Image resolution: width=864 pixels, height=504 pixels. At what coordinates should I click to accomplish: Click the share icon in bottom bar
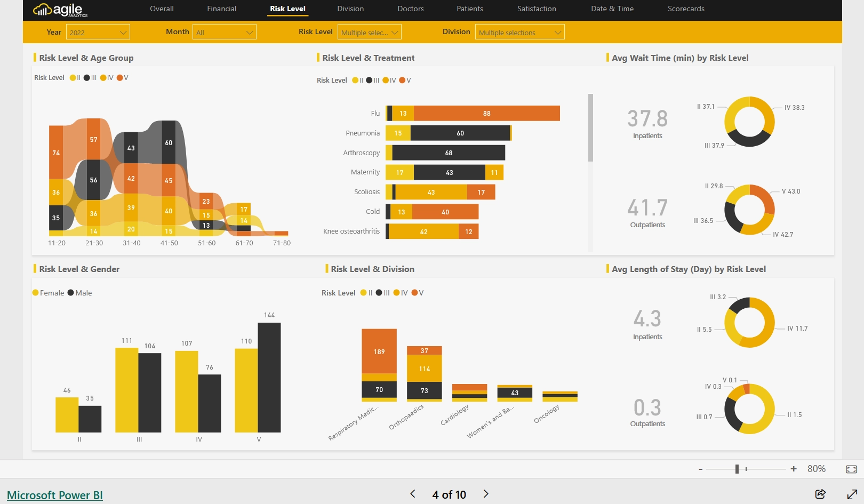click(820, 494)
